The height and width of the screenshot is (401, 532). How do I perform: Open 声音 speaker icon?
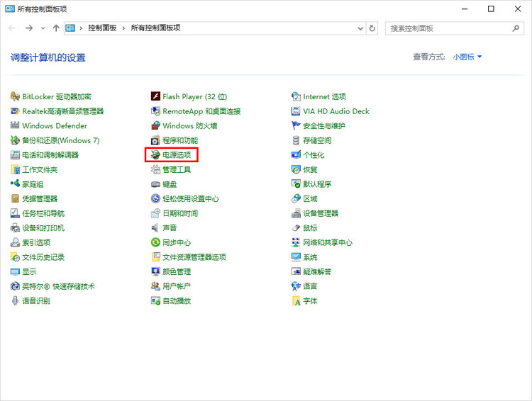tap(155, 228)
